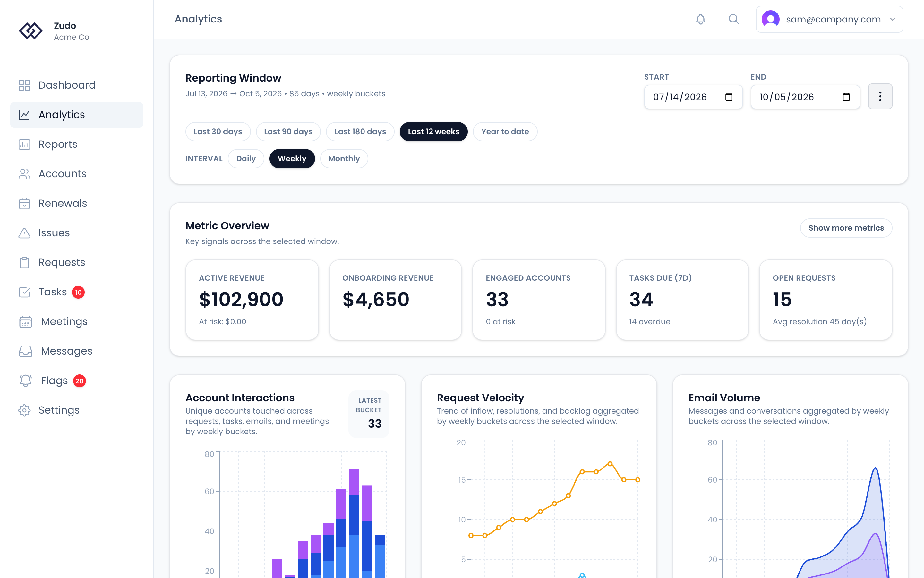The height and width of the screenshot is (578, 924).
Task: Select the Last 30 days range
Action: pos(218,132)
